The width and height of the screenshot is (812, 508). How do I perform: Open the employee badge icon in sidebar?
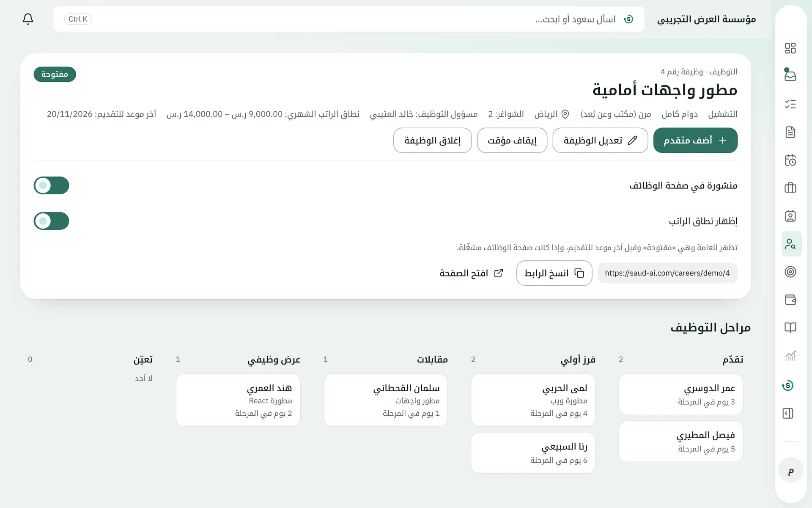[x=790, y=216]
